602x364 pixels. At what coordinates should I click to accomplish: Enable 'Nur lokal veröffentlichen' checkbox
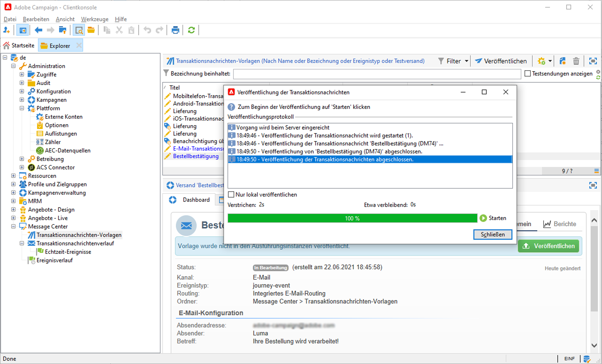(231, 194)
